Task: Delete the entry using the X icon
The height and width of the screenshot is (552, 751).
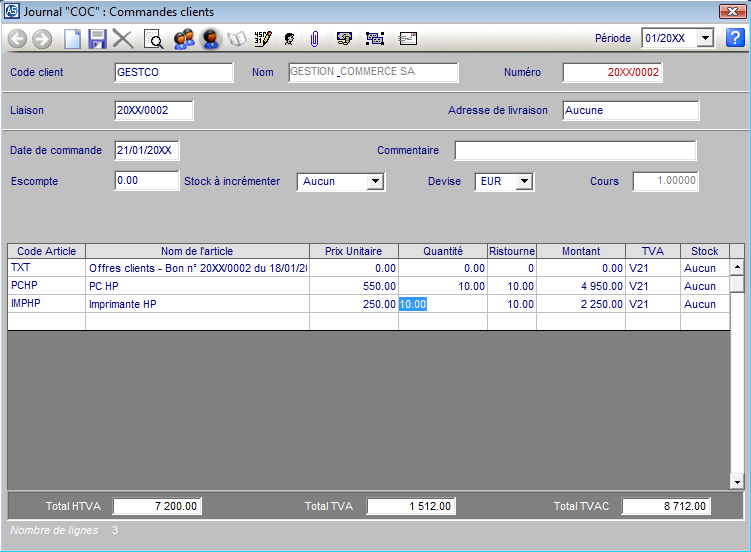Action: (123, 39)
